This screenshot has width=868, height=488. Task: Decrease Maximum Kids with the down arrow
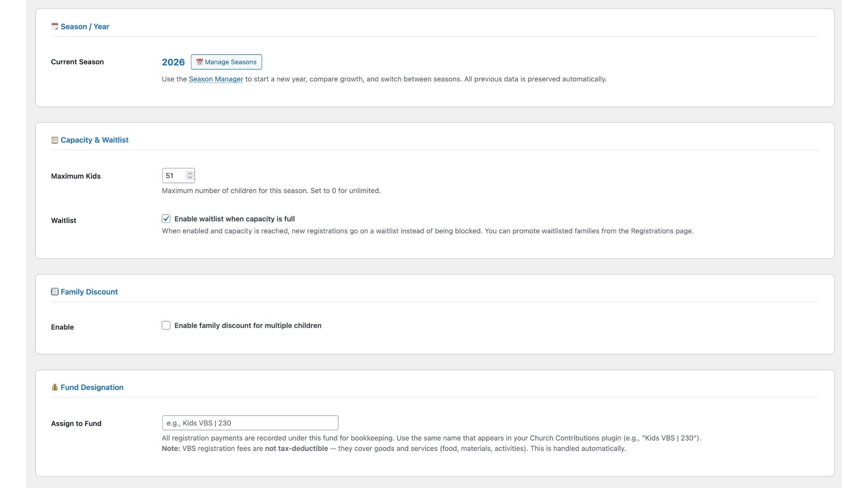[x=190, y=178]
